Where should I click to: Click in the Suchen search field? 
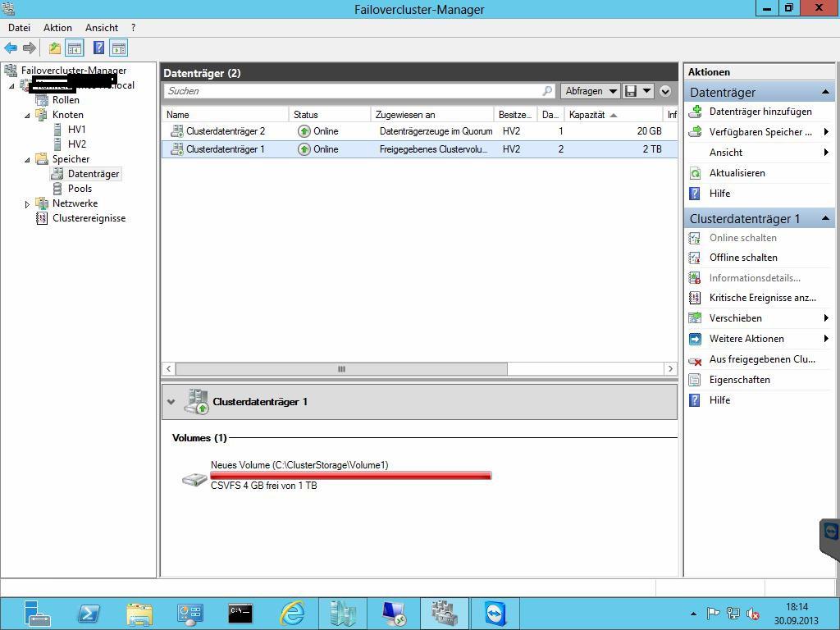click(x=353, y=91)
